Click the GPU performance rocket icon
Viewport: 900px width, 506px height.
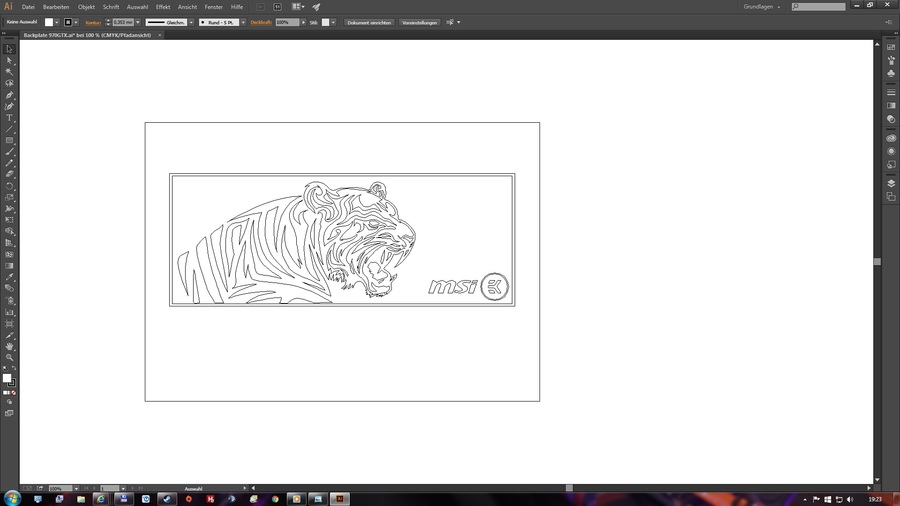point(316,7)
